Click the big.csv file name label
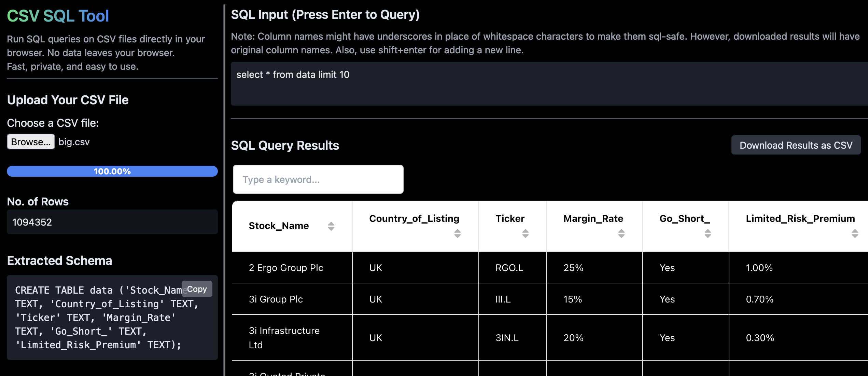868x376 pixels. coord(74,142)
